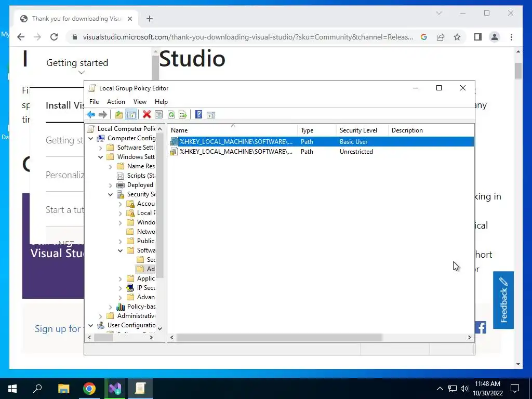Open the Help menu
Screen dimensions: 532x399
161,102
